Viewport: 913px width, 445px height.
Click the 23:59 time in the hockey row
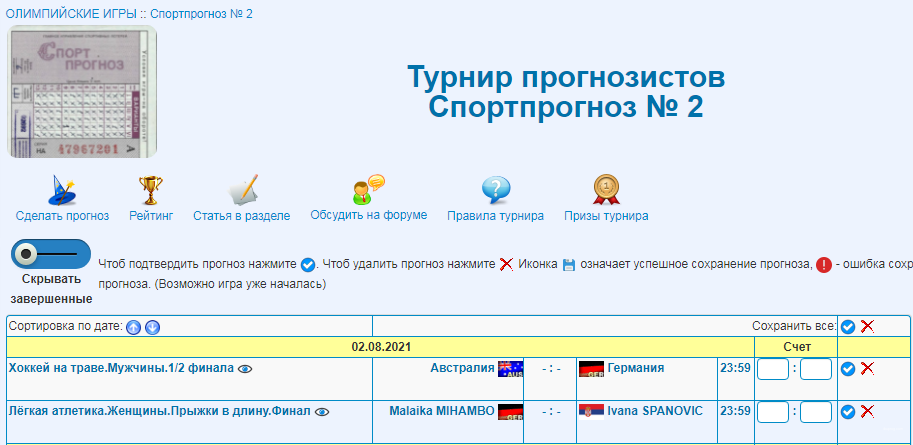tap(735, 368)
